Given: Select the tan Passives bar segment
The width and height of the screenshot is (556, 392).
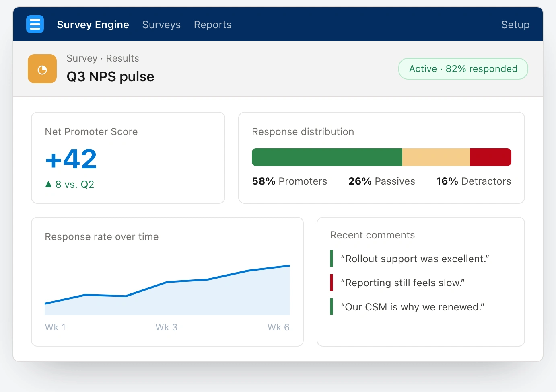Looking at the screenshot, I should click(x=436, y=157).
